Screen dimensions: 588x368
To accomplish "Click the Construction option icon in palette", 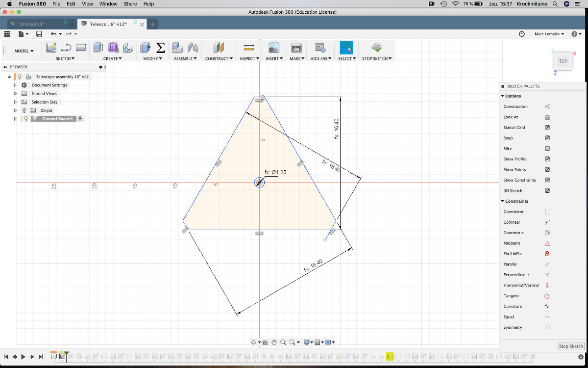I will (547, 106).
